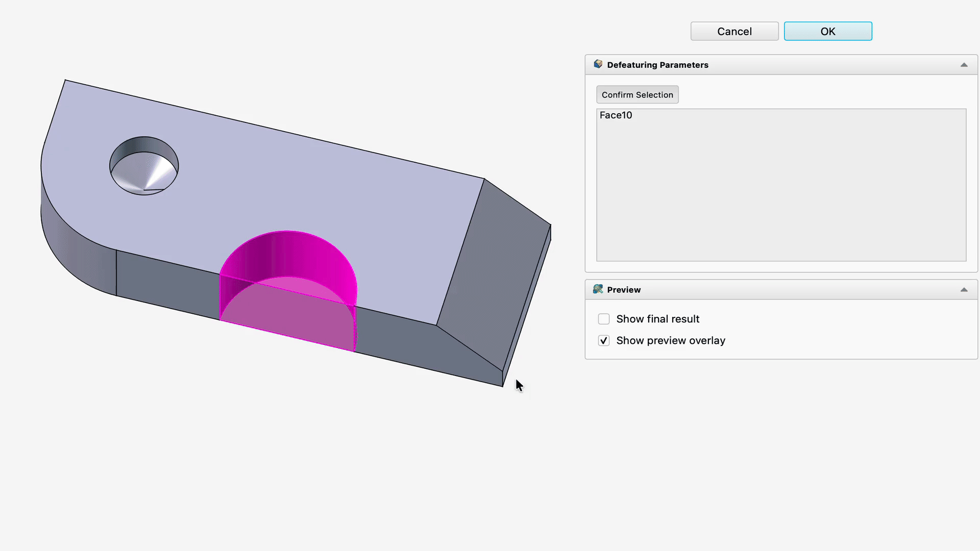
Task: Collapse the Preview section arrow
Action: pyautogui.click(x=964, y=290)
